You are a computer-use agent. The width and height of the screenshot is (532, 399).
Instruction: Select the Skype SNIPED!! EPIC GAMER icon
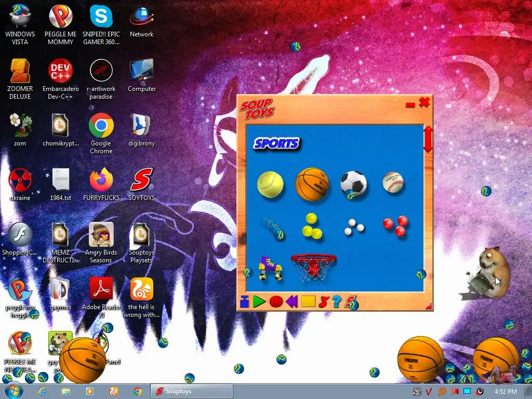point(101,25)
